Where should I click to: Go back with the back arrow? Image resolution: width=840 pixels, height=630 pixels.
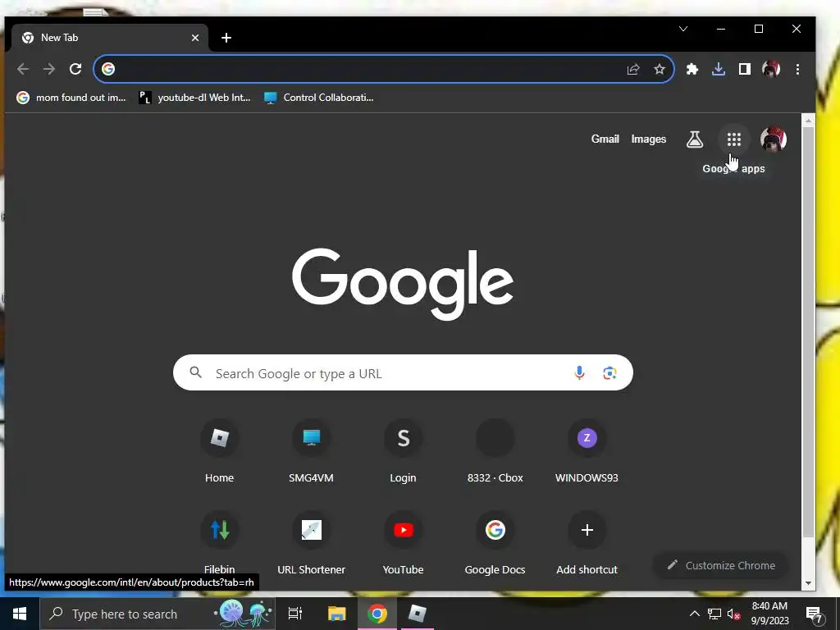[22, 69]
